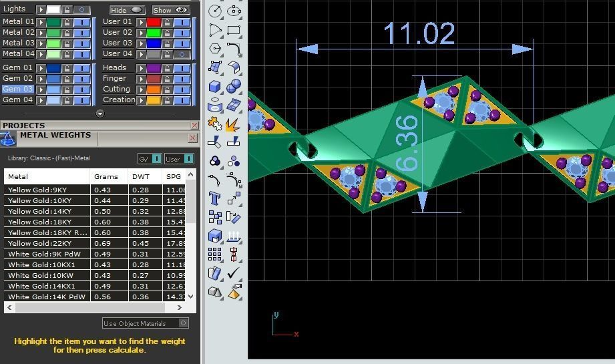615x364 pixels.
Task: Open the Metal 01 dark green color swatch
Action: coord(53,22)
